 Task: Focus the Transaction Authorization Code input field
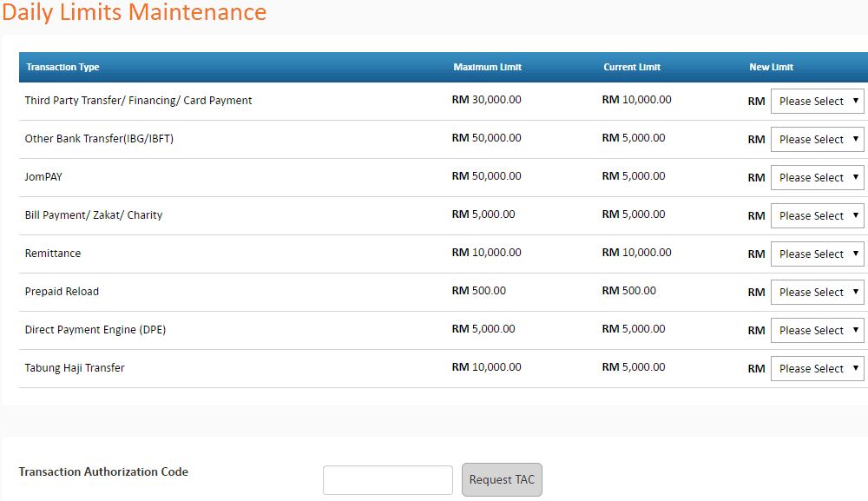387,480
